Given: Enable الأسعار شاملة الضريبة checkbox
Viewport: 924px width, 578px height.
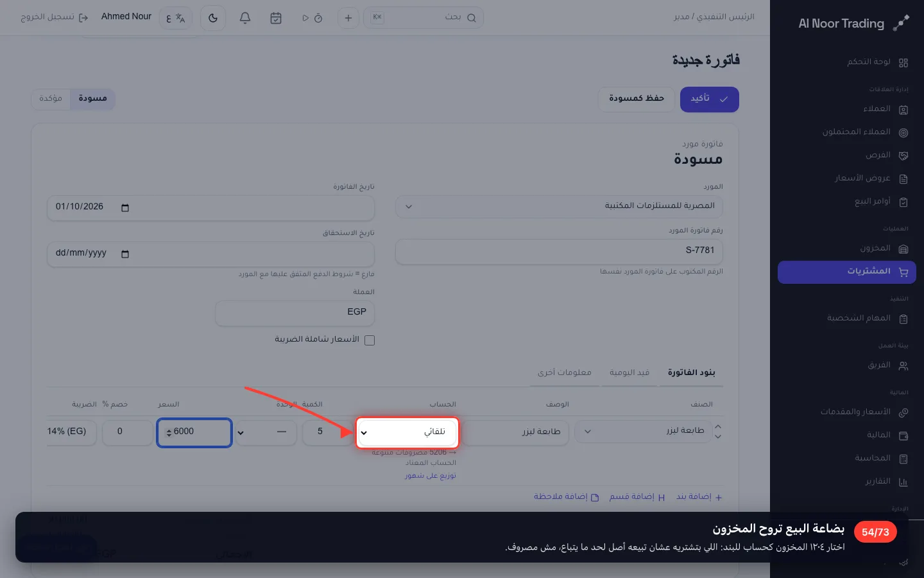Looking at the screenshot, I should (370, 340).
